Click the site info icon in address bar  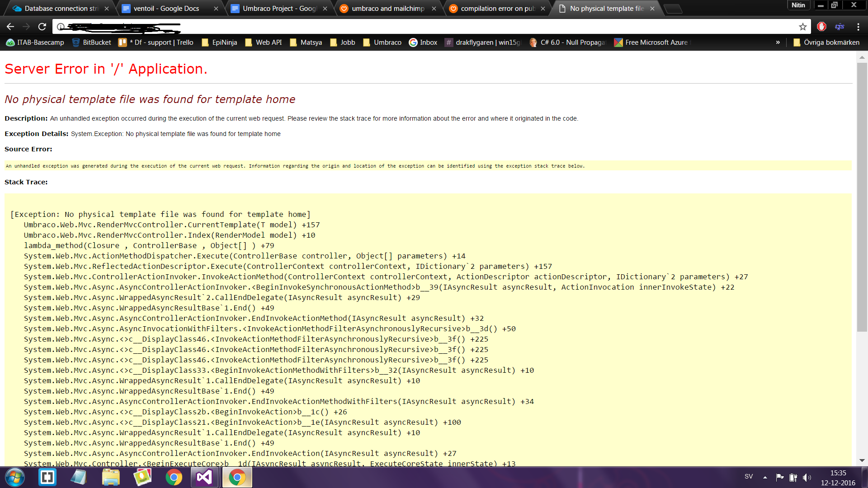(x=61, y=27)
